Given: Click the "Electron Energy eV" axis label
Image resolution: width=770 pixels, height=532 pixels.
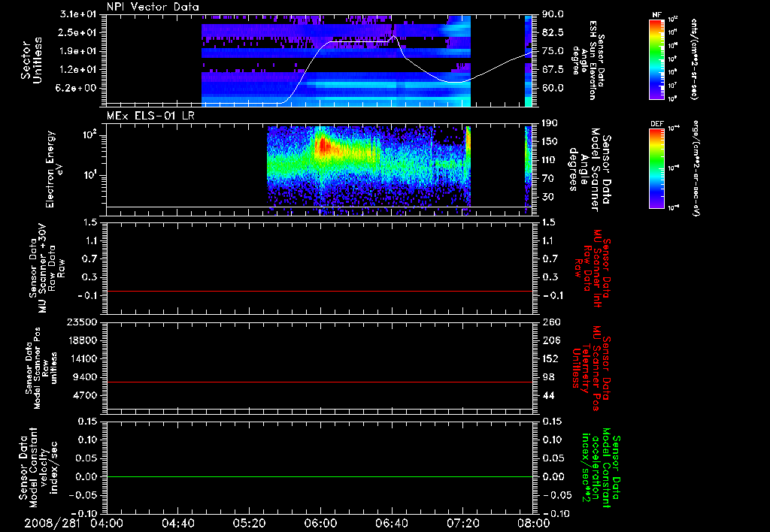Looking at the screenshot, I should click(54, 169).
